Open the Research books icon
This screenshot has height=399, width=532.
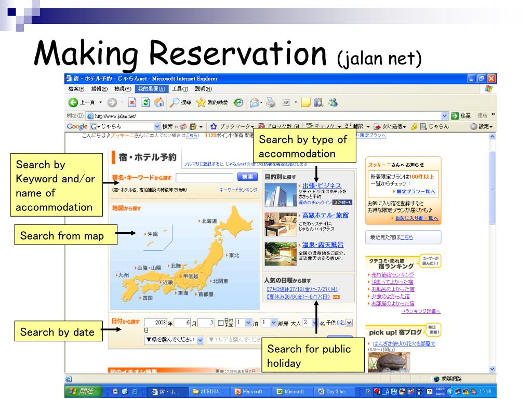[x=318, y=102]
